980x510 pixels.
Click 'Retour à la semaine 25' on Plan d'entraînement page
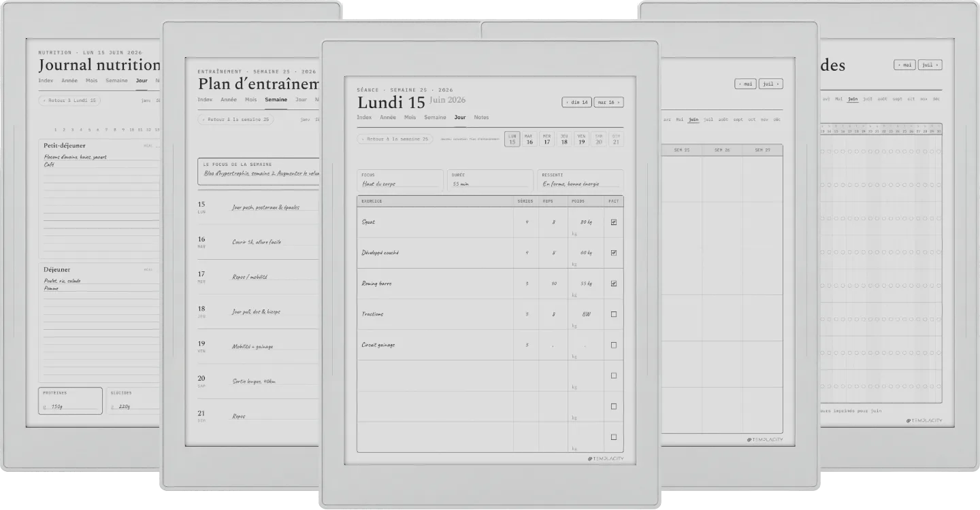(235, 120)
